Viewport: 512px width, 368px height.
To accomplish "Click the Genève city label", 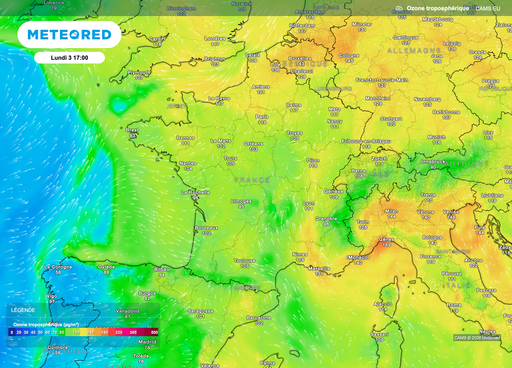I will pos(334,191).
